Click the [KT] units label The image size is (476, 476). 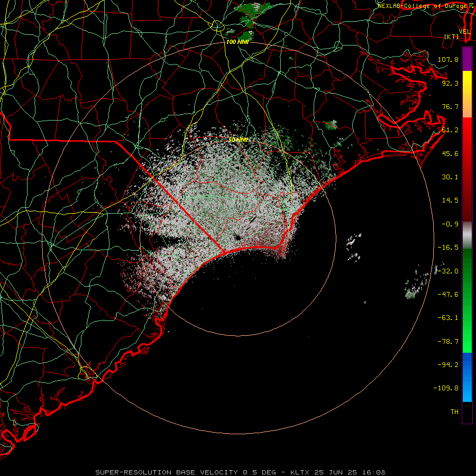tap(452, 36)
